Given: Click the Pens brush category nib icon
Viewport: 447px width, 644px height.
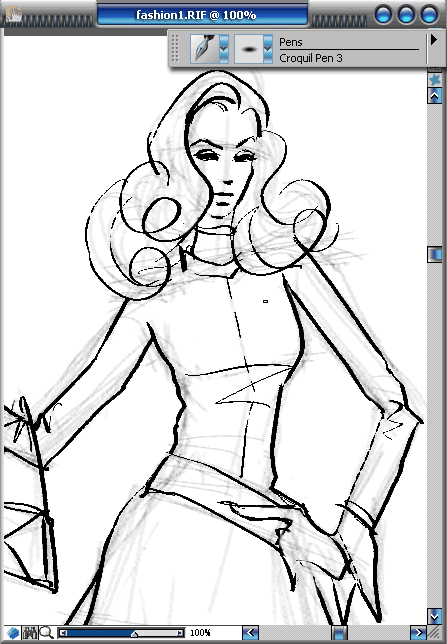Looking at the screenshot, I should (x=204, y=48).
